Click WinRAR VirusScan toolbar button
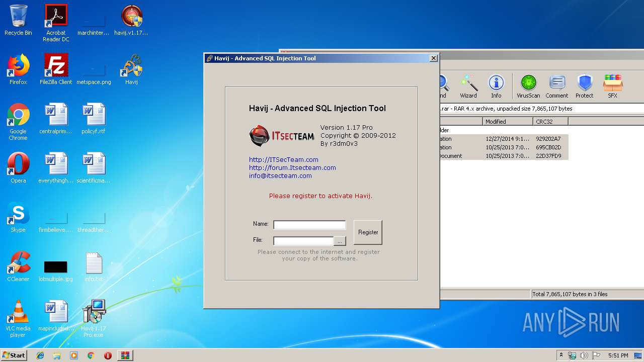 (x=528, y=86)
